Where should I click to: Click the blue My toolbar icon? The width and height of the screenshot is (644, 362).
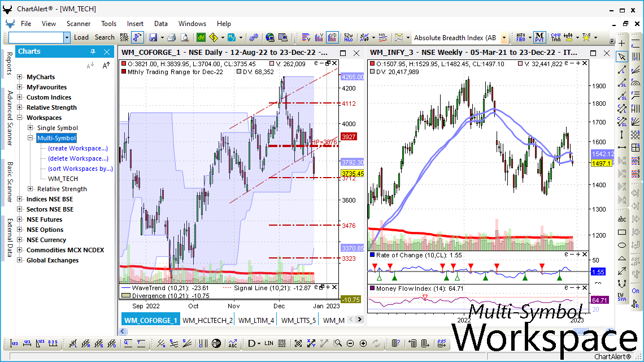232,37
